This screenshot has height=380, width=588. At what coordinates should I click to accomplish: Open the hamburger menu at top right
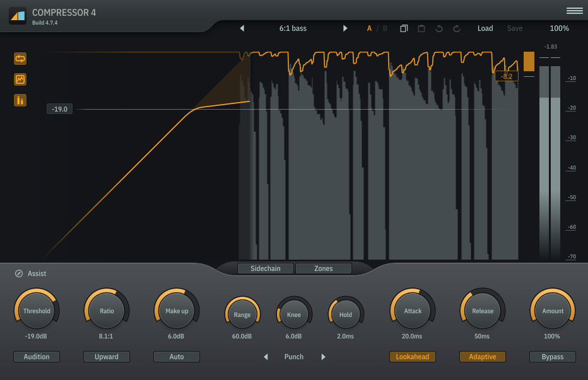point(574,11)
